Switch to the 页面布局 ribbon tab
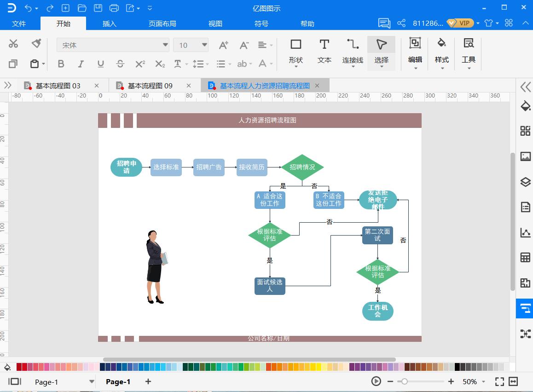The width and height of the screenshot is (533, 392). pos(162,23)
